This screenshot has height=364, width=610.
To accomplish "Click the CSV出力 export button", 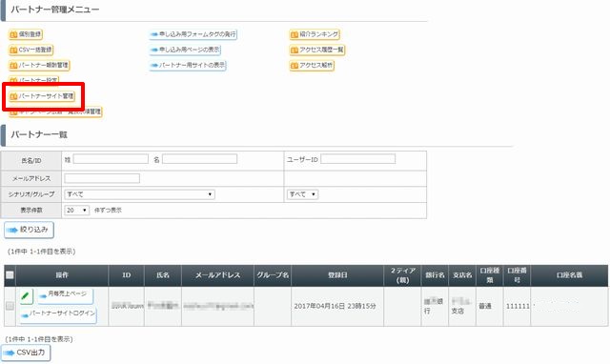I will point(26,353).
